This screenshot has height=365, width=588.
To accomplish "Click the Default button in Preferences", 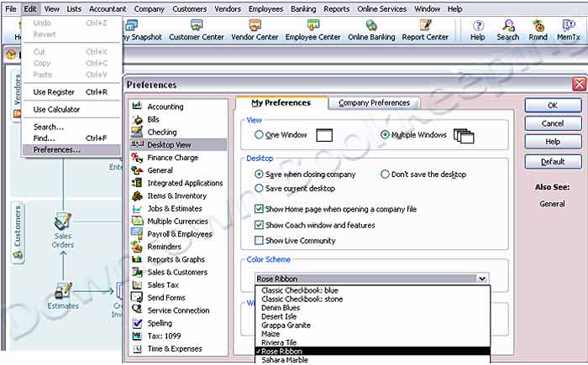I will point(553,161).
